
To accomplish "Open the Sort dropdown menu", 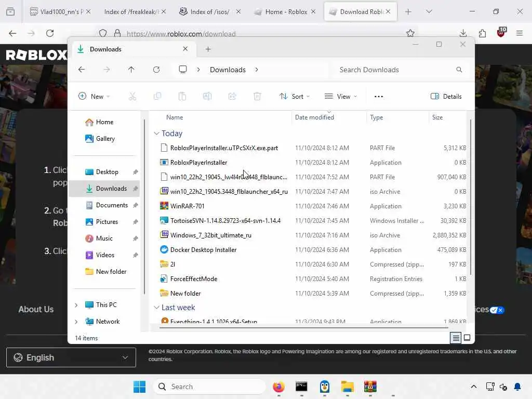I will (x=294, y=96).
